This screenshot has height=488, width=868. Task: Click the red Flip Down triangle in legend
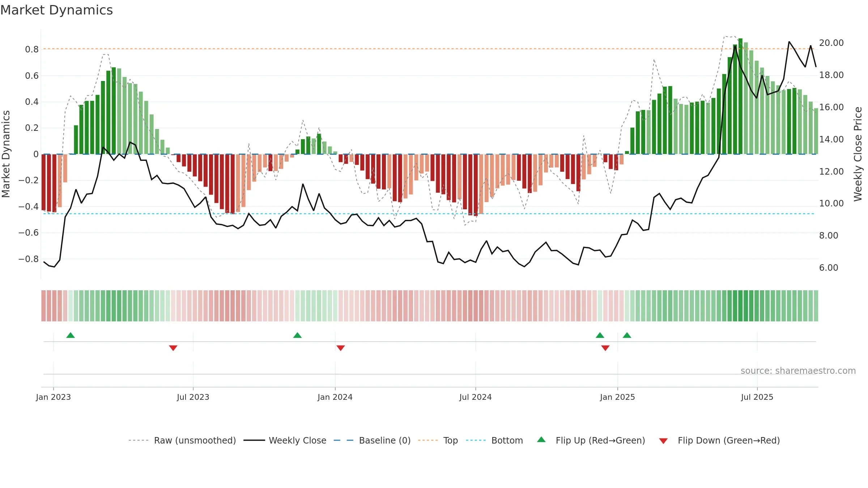(663, 441)
